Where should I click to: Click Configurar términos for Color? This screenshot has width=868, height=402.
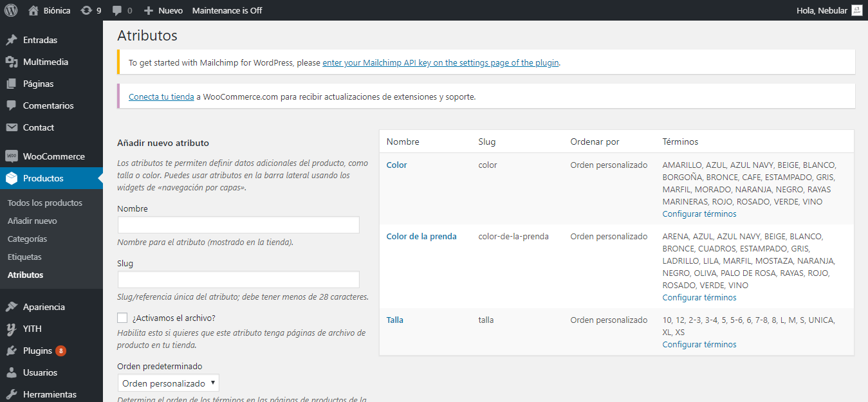click(699, 214)
